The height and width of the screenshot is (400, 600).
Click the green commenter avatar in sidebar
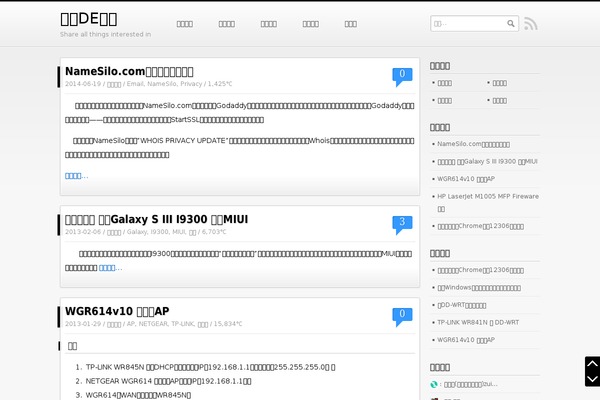pos(434,384)
